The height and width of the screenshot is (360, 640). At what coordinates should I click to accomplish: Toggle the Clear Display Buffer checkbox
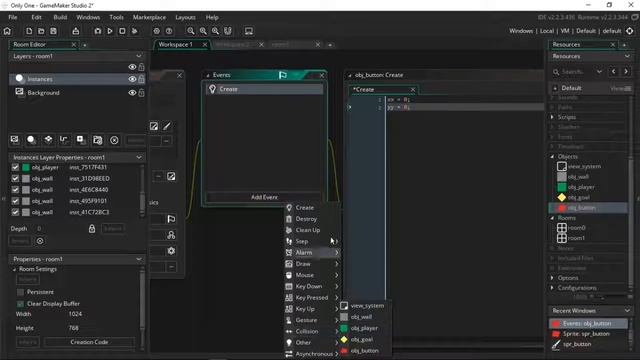coord(20,304)
